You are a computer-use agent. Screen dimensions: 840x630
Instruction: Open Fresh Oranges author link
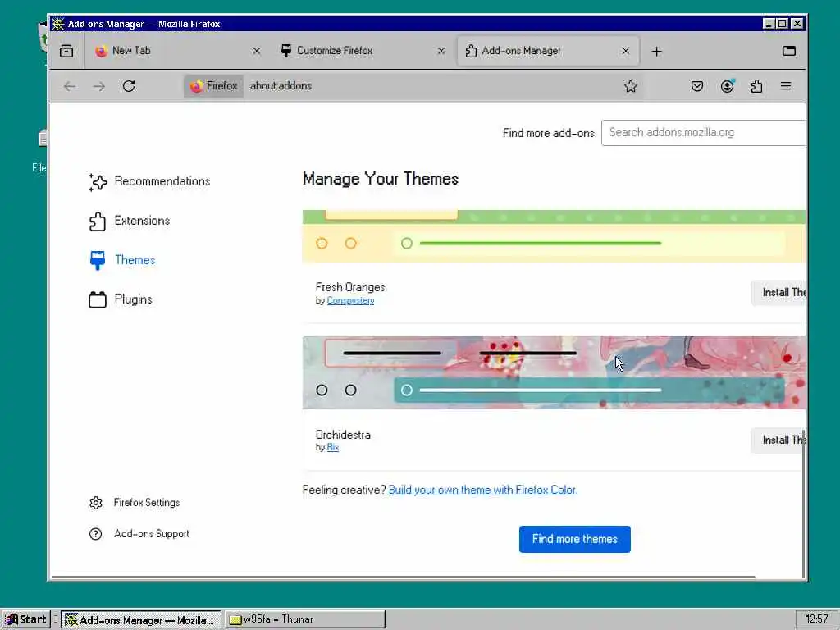pyautogui.click(x=350, y=301)
